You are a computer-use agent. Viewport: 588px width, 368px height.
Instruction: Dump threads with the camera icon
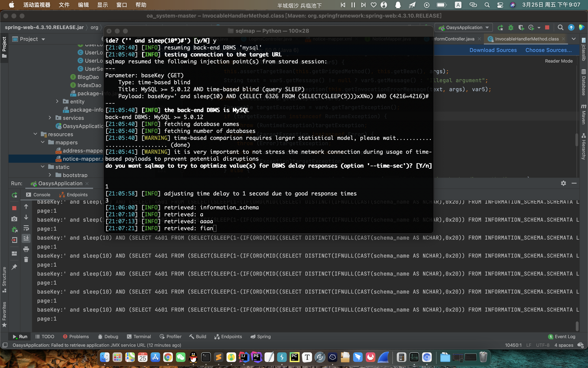14,219
